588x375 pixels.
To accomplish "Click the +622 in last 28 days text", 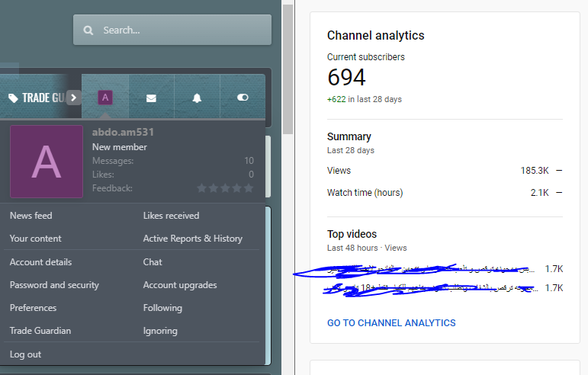I will pos(365,99).
